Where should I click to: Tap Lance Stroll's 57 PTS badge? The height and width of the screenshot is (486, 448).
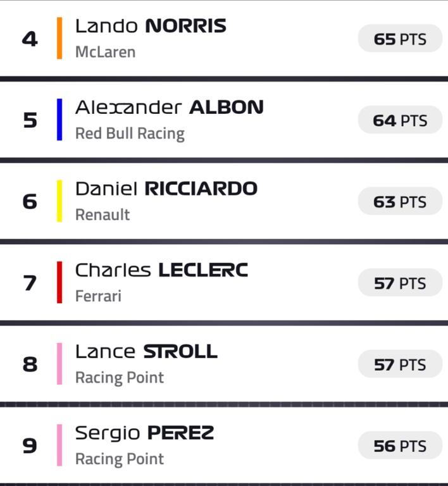[399, 364]
